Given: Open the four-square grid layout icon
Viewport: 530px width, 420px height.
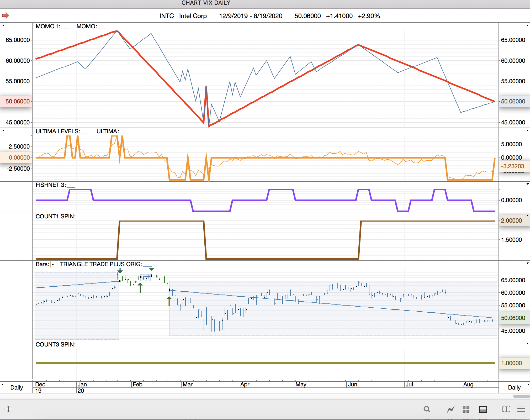Looking at the screenshot, I should click(466, 409).
